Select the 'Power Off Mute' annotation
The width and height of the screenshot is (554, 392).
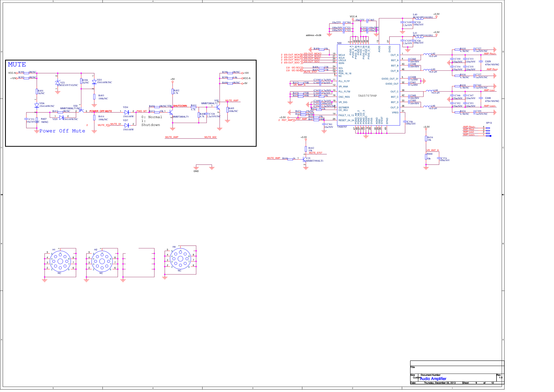tap(62, 131)
